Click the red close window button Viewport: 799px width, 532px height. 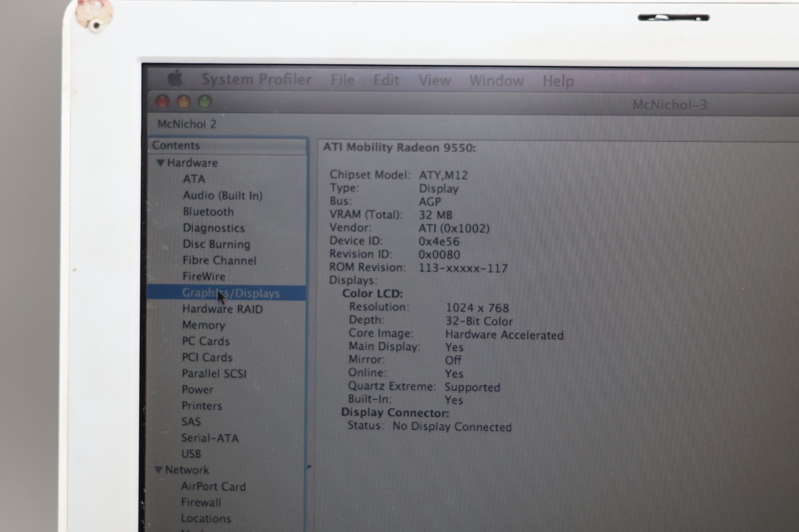(162, 101)
